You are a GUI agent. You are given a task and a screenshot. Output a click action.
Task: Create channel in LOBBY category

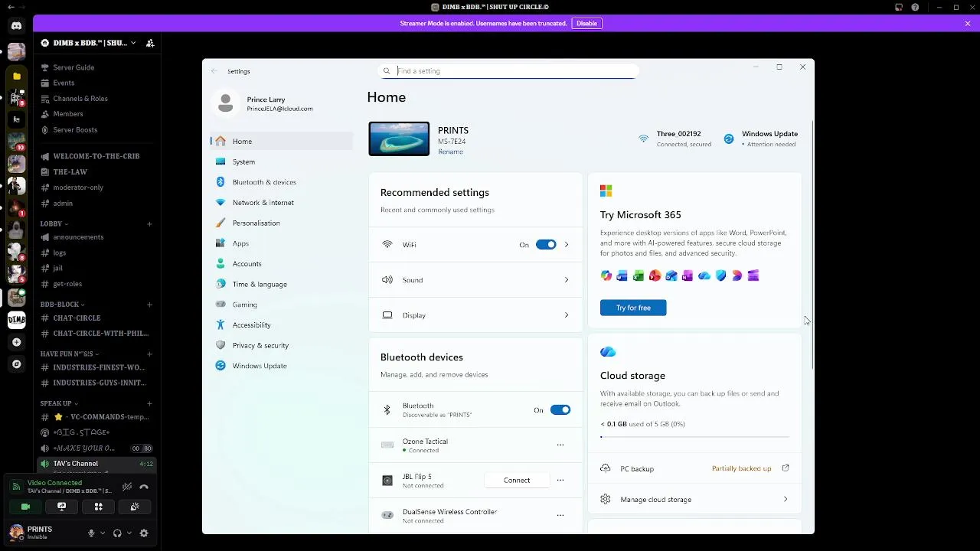point(149,224)
